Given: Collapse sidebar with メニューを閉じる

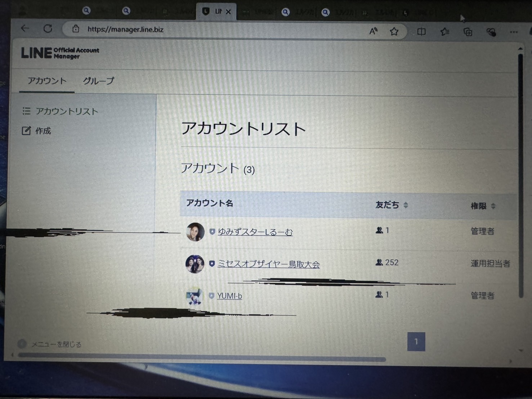Looking at the screenshot, I should tap(50, 344).
